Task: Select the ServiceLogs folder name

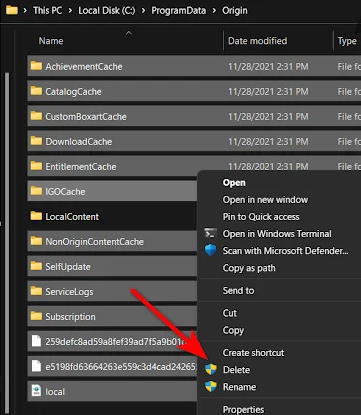Action: coord(69,292)
